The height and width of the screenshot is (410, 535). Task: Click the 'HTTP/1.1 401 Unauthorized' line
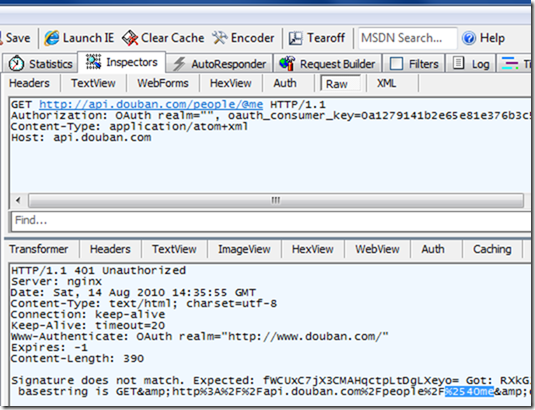tap(98, 270)
